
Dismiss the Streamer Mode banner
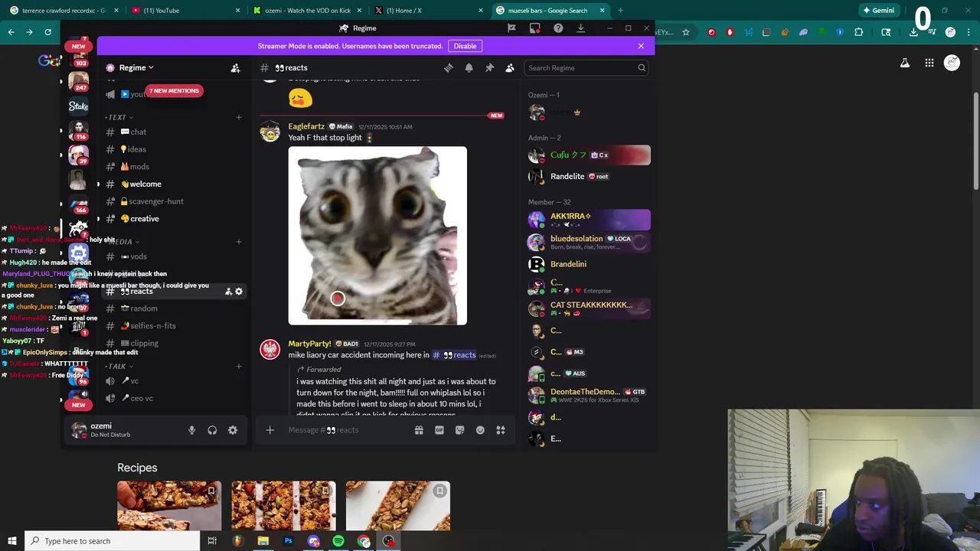[x=641, y=46]
